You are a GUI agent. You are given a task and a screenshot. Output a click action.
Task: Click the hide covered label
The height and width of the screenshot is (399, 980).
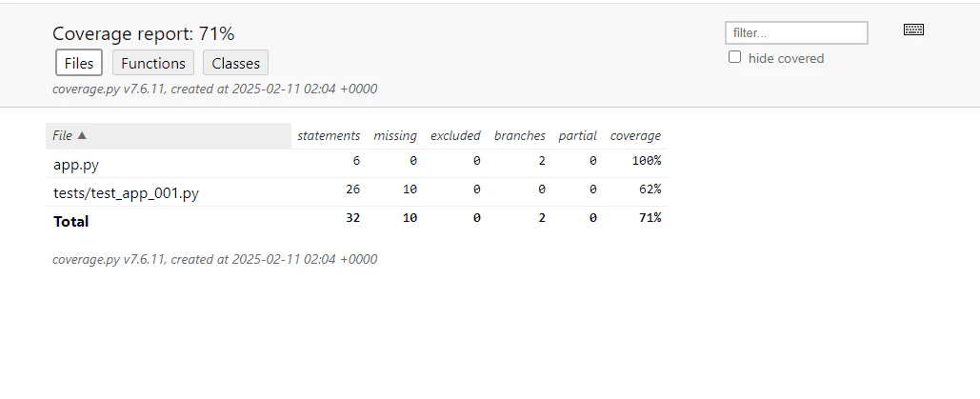(786, 58)
